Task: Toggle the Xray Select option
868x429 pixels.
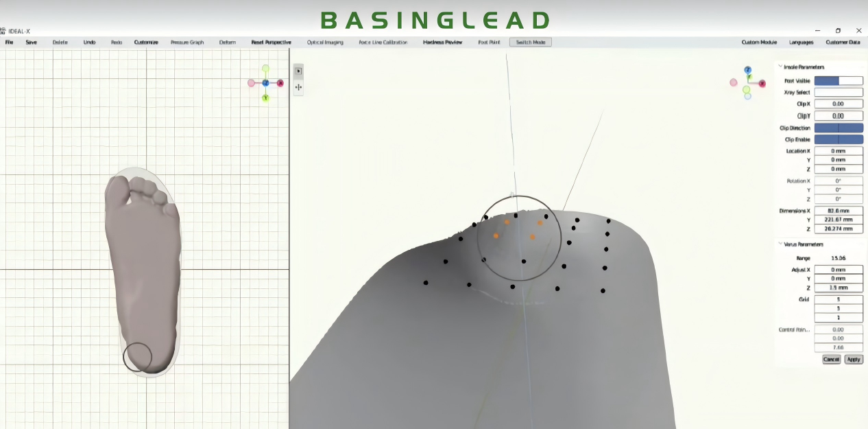Action: pyautogui.click(x=838, y=93)
